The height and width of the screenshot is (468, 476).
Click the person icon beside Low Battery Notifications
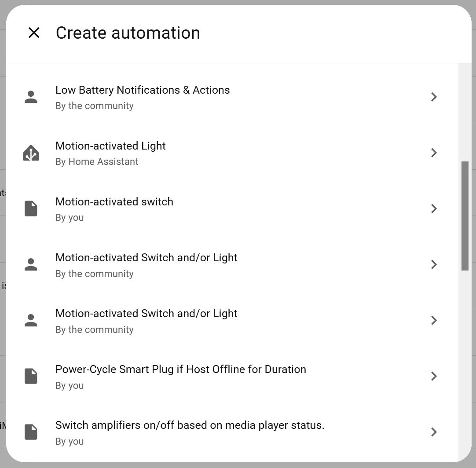[x=31, y=97]
